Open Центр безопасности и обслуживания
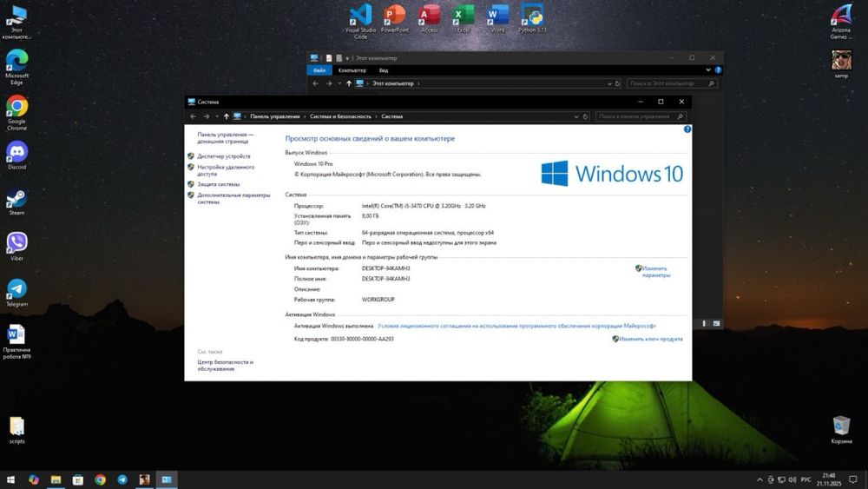The width and height of the screenshot is (868, 489). click(x=225, y=365)
